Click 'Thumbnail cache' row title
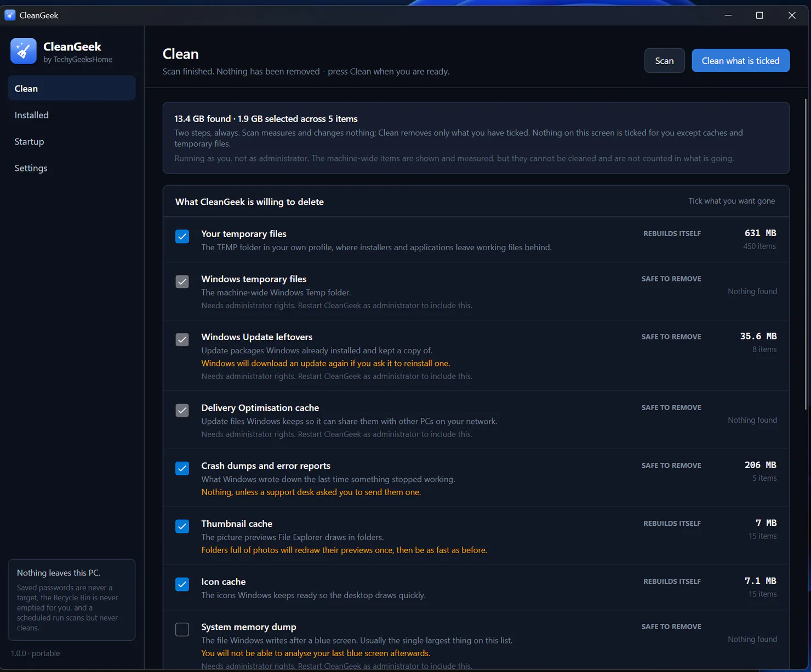Screen dimensions: 811x672 point(237,524)
